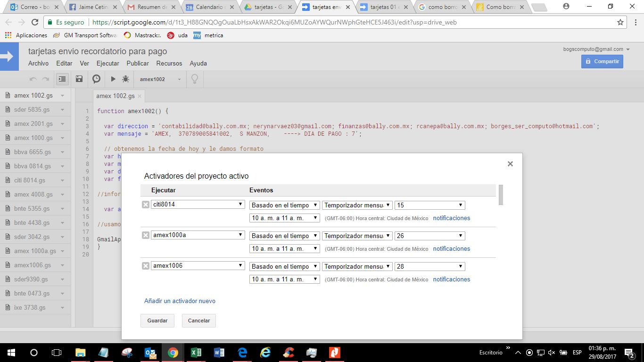Open the Windows notification center icon

pyautogui.click(x=629, y=353)
